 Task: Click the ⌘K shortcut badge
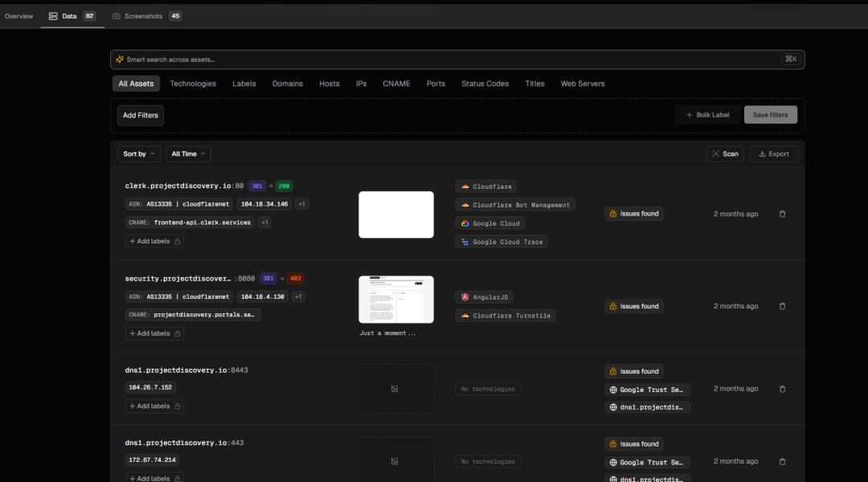tap(791, 59)
